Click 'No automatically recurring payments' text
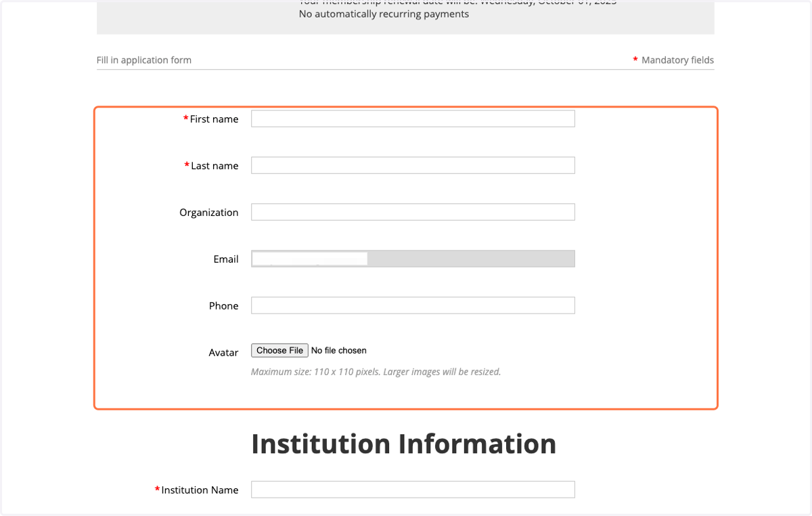812x516 pixels. (384, 14)
